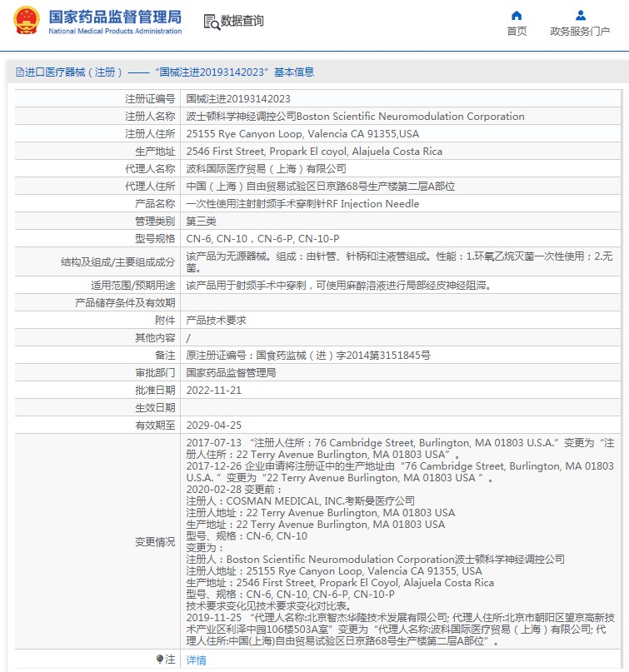Image resolution: width=629 pixels, height=672 pixels.
Task: Select expiry date 2029-04-25
Action: coord(213,426)
